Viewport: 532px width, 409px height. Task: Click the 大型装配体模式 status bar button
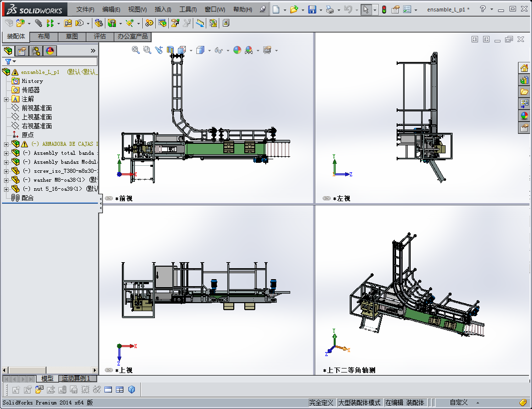point(359,403)
